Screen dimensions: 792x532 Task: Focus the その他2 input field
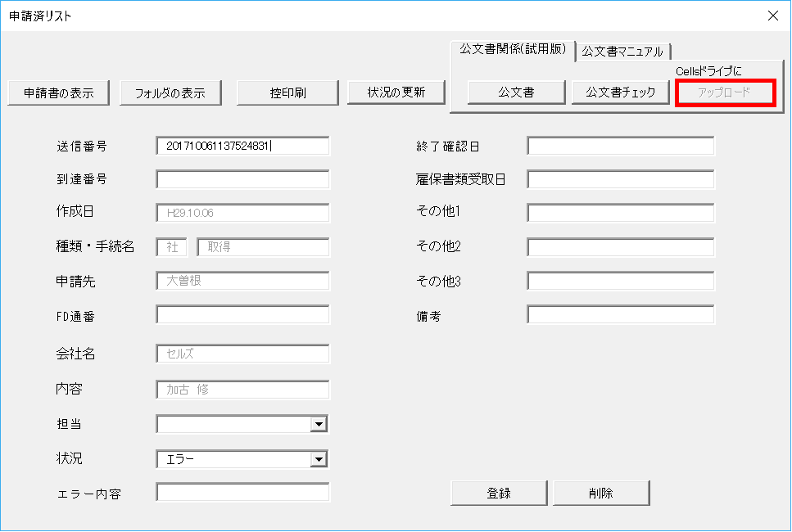pos(621,247)
